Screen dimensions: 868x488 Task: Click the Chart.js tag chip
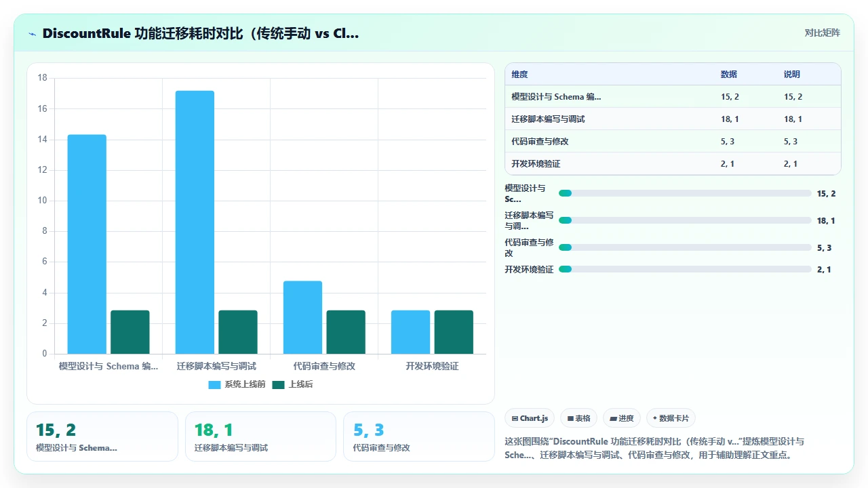(x=530, y=418)
